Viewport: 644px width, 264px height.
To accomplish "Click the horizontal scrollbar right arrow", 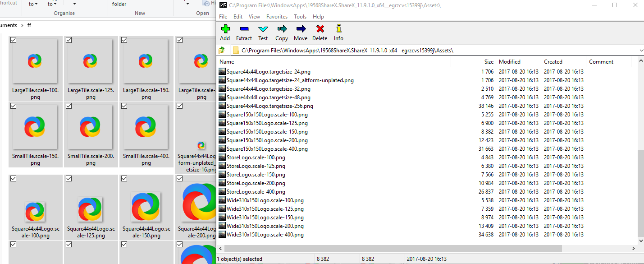I will click(x=634, y=249).
